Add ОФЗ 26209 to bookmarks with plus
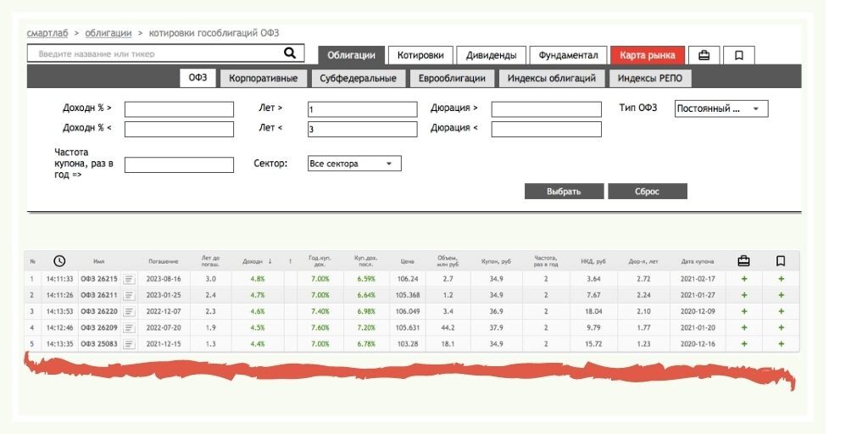Screen dimensions: 868x434 click(x=781, y=328)
